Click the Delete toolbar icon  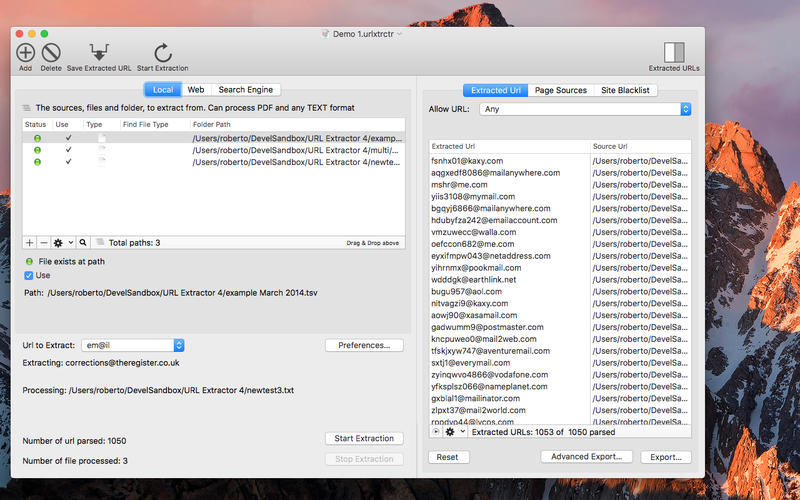coord(51,53)
